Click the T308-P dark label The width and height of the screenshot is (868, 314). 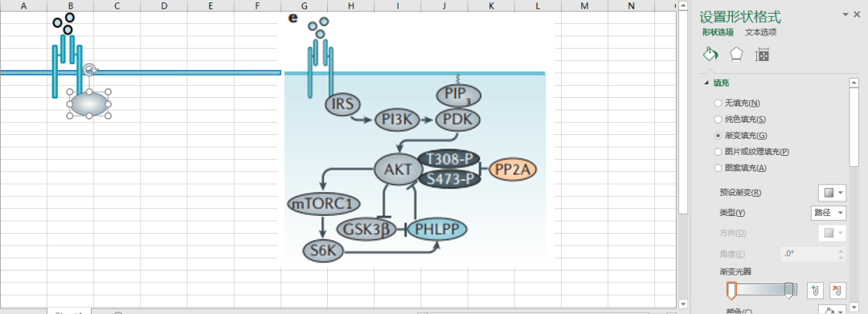(449, 159)
